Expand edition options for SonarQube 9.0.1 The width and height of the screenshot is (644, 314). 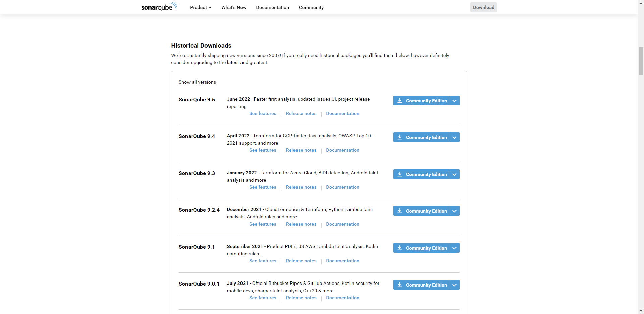[454, 285]
